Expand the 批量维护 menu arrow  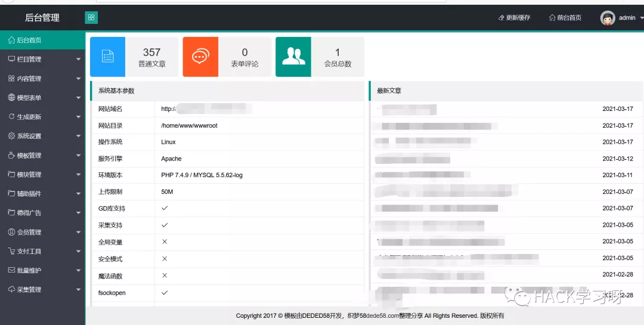tap(79, 271)
